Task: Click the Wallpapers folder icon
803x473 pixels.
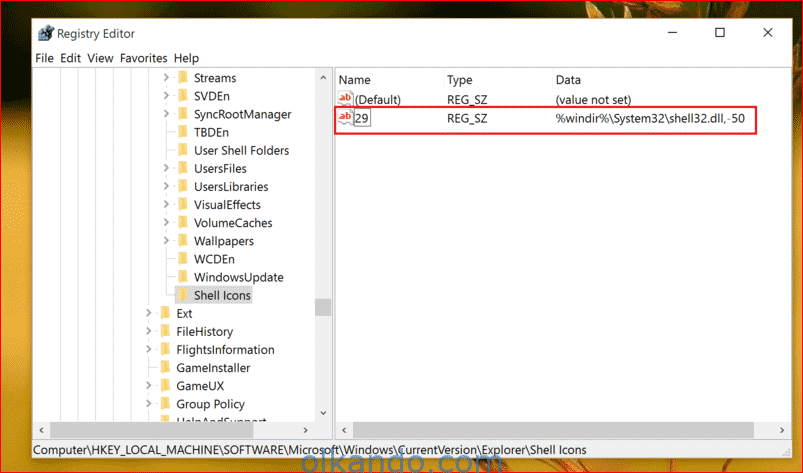Action: point(182,241)
